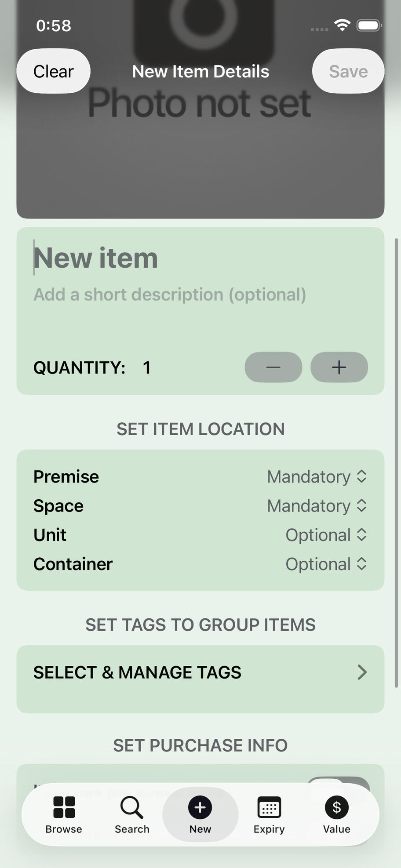Open the Container Optional picker
This screenshot has height=868, width=401.
click(x=326, y=564)
